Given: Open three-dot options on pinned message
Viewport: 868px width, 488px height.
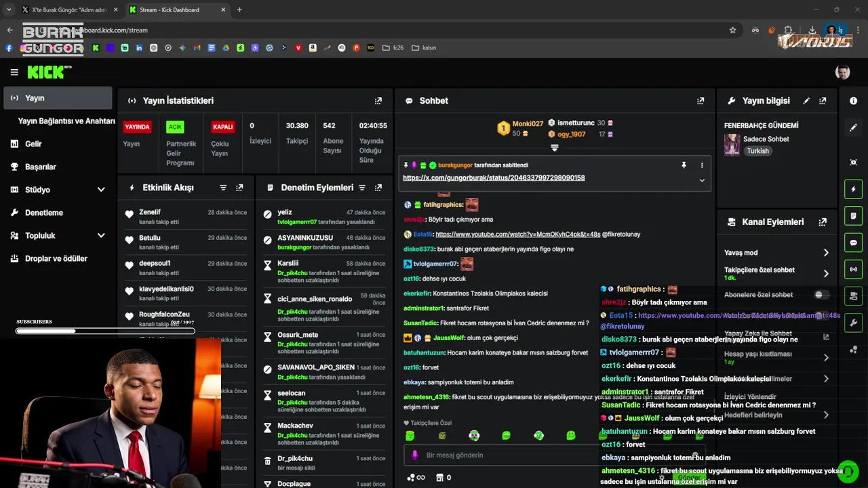Looking at the screenshot, I should tap(702, 165).
